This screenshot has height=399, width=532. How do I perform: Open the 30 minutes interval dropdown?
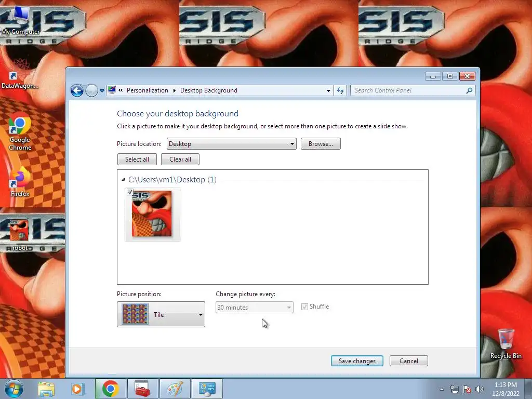coord(255,308)
